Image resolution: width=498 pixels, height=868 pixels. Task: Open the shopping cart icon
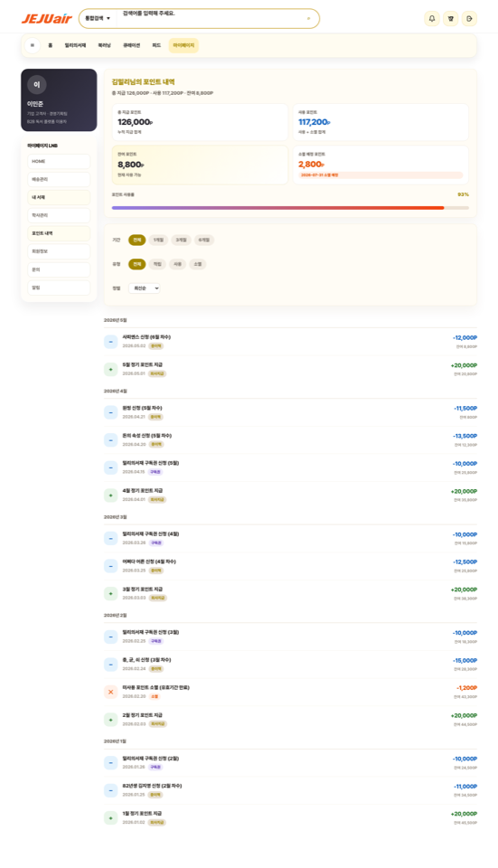tap(450, 18)
